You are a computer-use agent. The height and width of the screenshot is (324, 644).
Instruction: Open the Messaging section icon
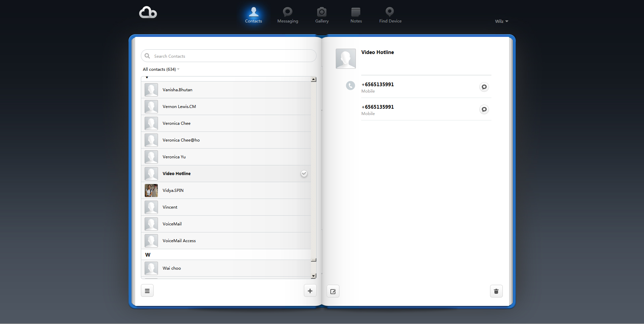click(287, 12)
